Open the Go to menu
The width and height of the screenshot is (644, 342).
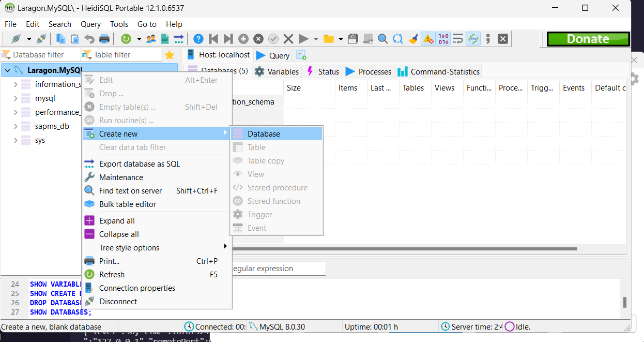click(x=147, y=24)
